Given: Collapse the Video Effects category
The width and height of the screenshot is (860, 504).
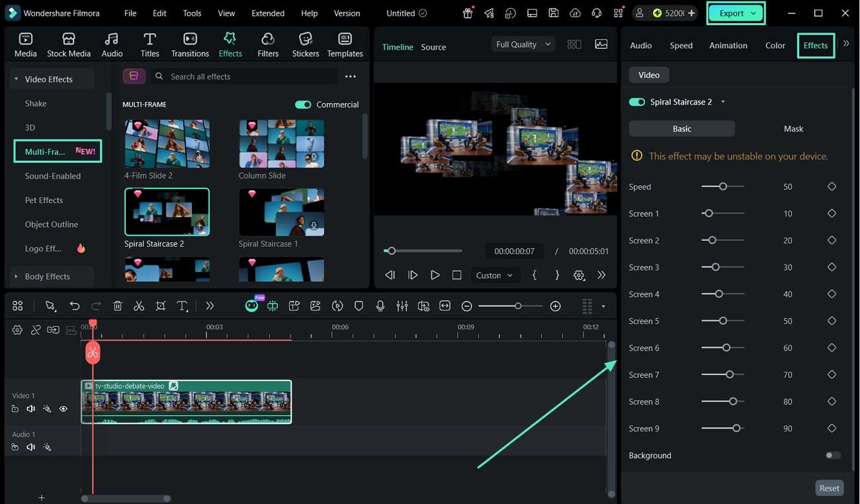Looking at the screenshot, I should coord(16,79).
